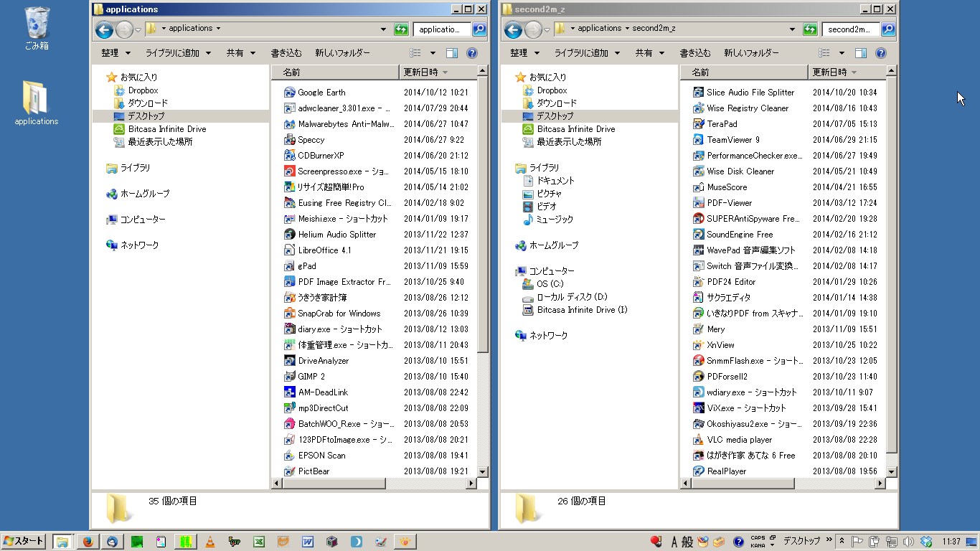980x551 pixels.
Task: Click 書き込む in applications window
Action: (x=286, y=53)
